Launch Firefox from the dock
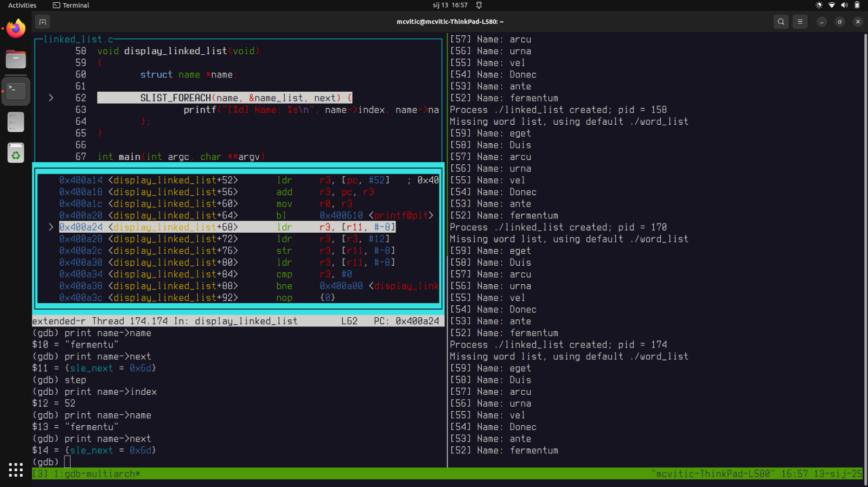The height and width of the screenshot is (487, 868). [16, 29]
